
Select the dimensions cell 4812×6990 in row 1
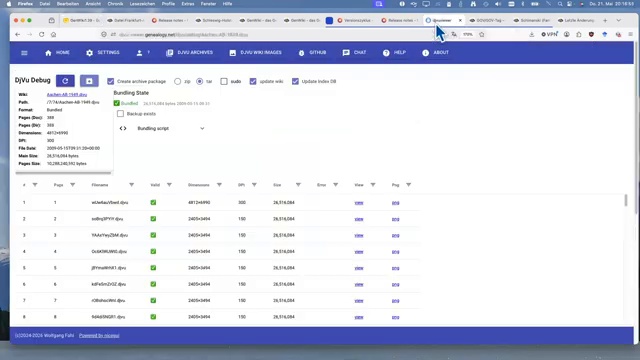pyautogui.click(x=199, y=202)
